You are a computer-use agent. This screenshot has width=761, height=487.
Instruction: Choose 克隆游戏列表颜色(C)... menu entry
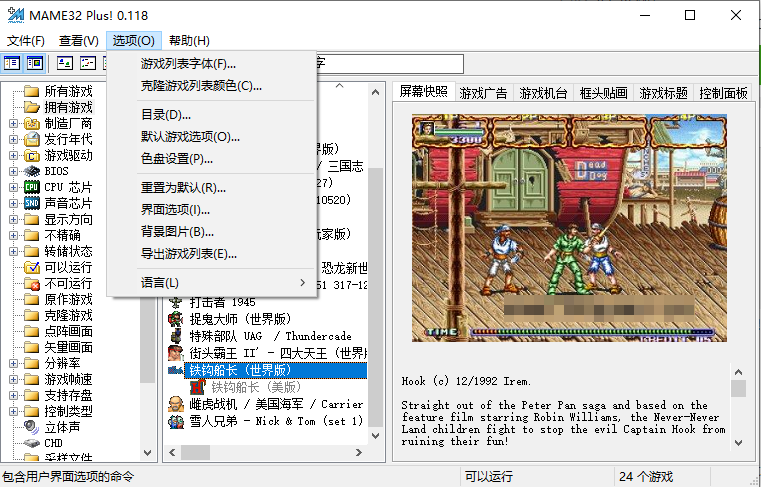click(x=212, y=86)
